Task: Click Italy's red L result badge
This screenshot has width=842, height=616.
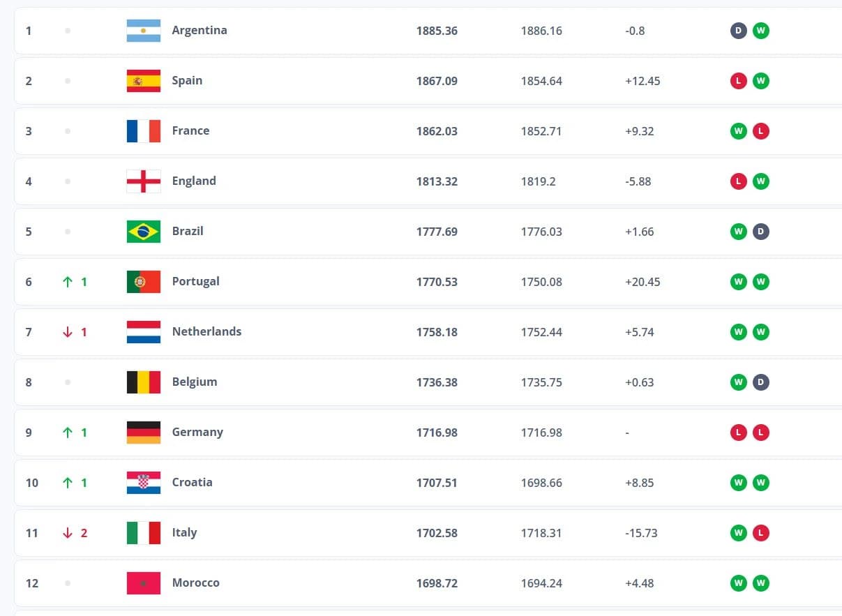Action: tap(761, 533)
